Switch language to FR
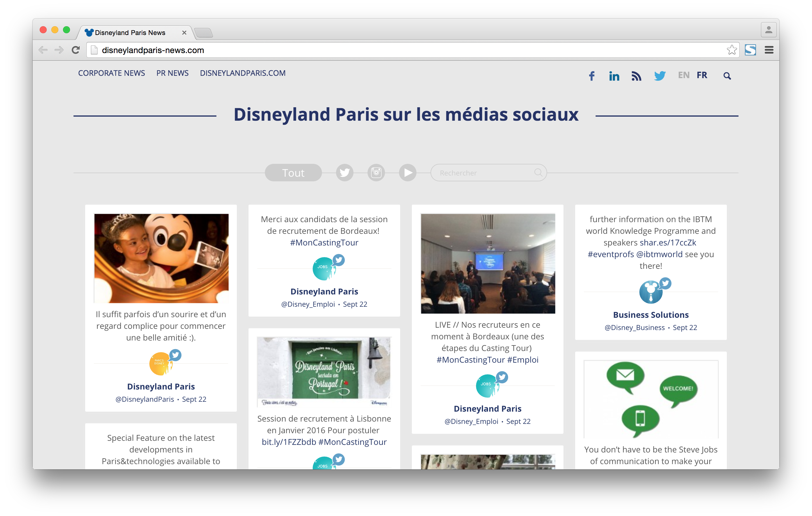This screenshot has width=812, height=516. pos(702,75)
